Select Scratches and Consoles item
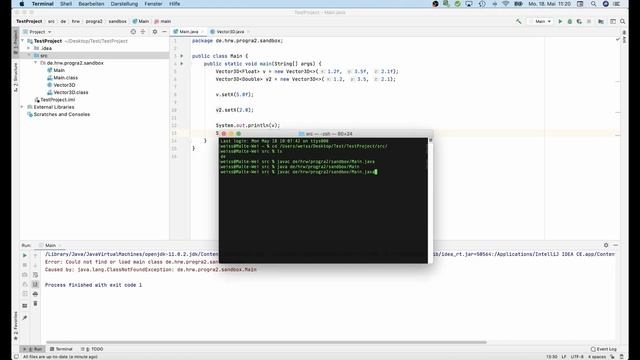Screen dimensions: 640x360 [61, 114]
